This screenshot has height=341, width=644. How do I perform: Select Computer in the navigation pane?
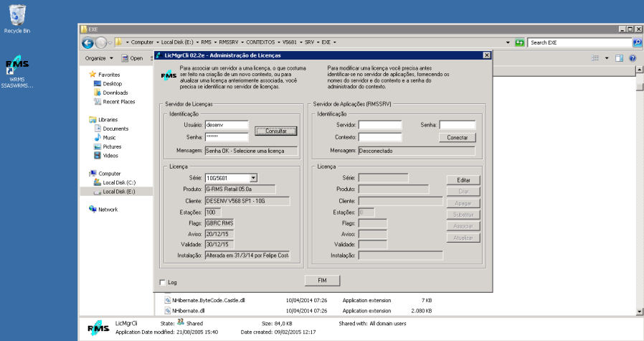[x=109, y=174]
